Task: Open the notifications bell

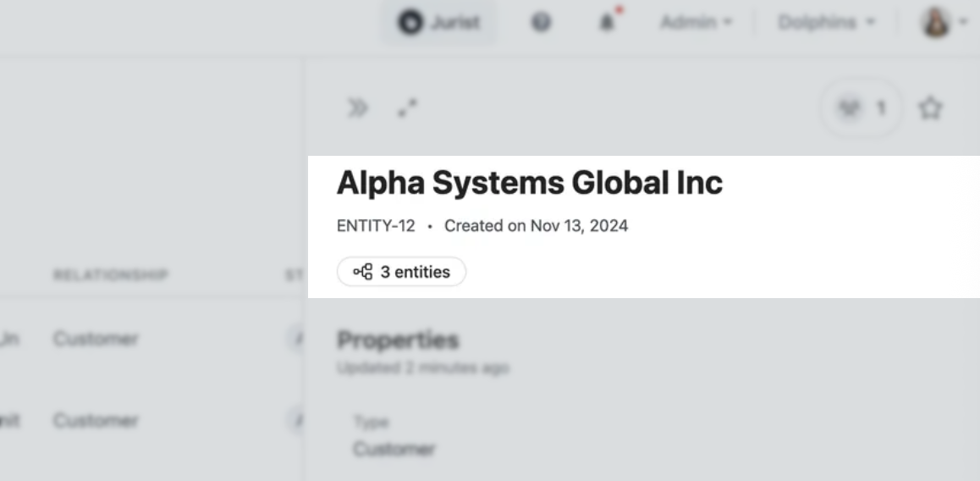Action: pos(607,23)
